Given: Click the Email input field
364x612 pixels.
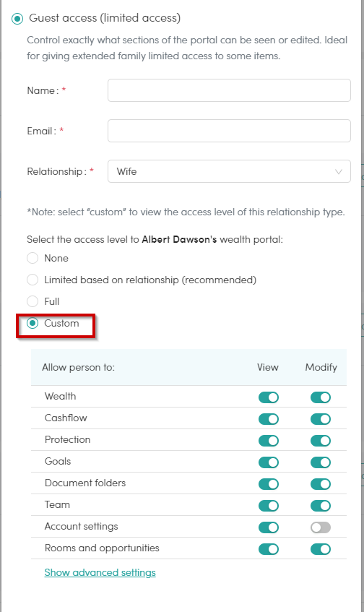Looking at the screenshot, I should click(229, 131).
